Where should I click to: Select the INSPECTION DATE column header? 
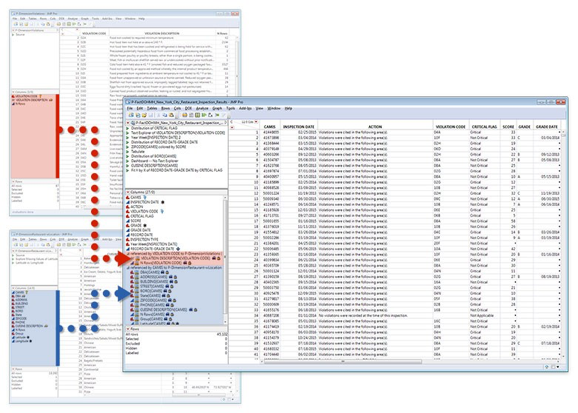pos(299,126)
